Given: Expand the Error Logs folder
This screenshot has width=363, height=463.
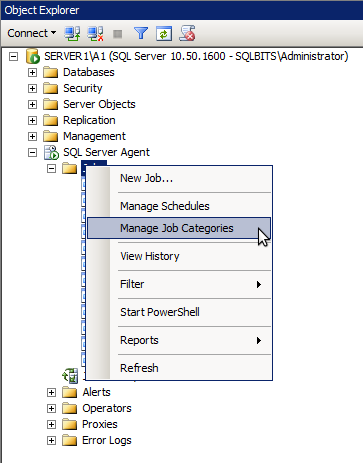Looking at the screenshot, I should pyautogui.click(x=51, y=441).
